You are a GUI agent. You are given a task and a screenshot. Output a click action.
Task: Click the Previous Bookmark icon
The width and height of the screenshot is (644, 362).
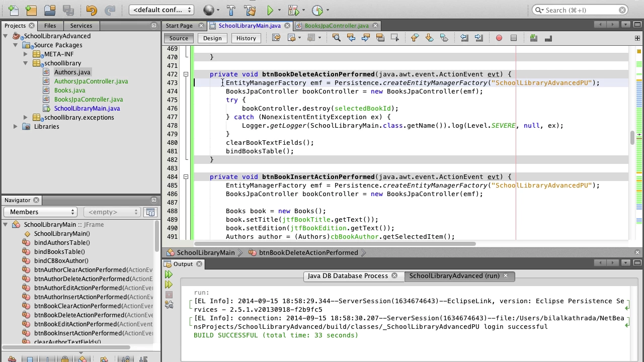click(415, 38)
